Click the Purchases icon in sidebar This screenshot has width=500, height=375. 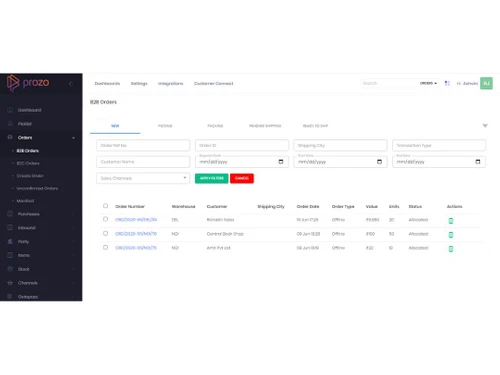10,214
